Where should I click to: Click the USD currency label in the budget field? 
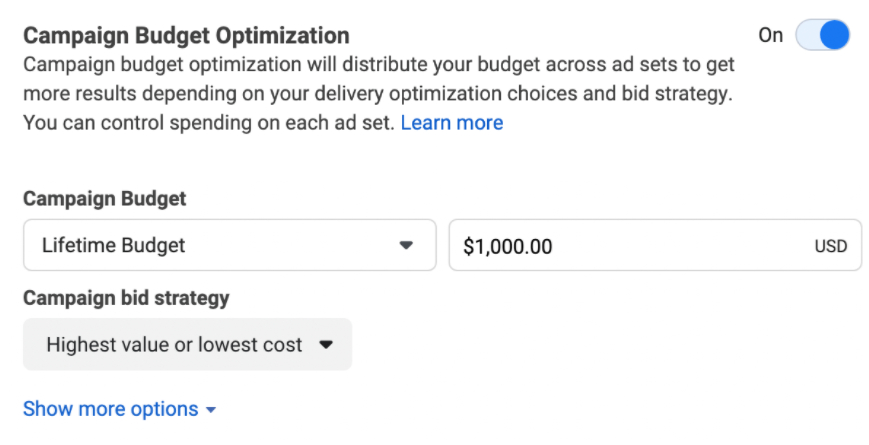point(831,246)
